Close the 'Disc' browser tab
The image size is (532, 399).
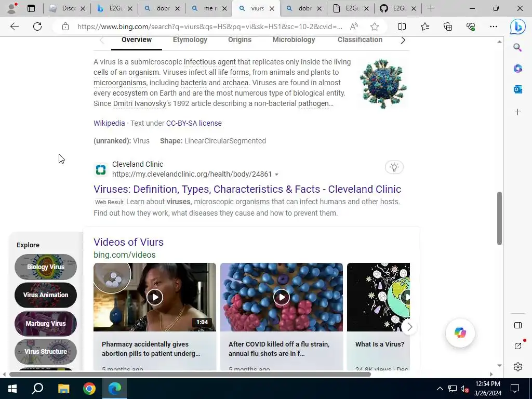(x=83, y=9)
